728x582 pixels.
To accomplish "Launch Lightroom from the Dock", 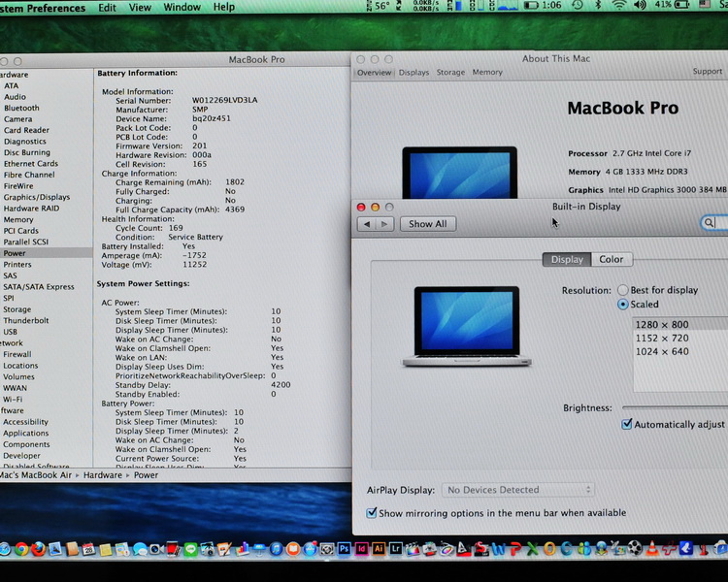I will 396,549.
